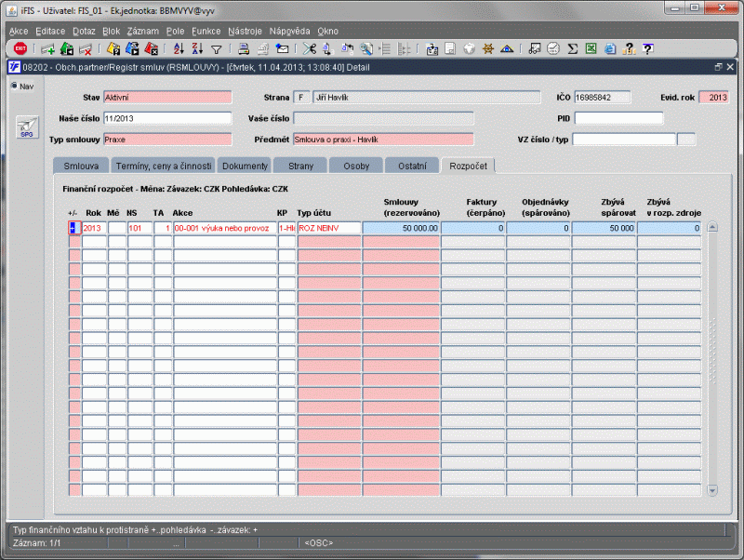
Task: Switch to the Dokumenty tab
Action: pyautogui.click(x=245, y=166)
